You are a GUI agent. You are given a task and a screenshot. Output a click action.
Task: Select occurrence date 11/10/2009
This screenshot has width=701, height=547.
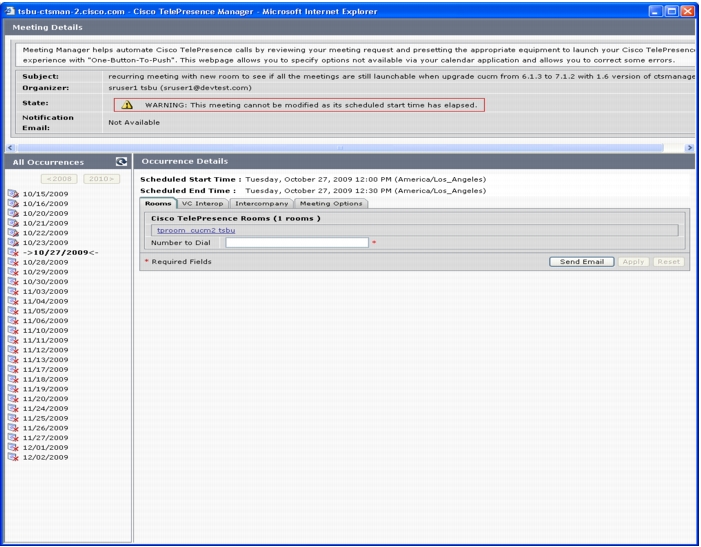pyautogui.click(x=46, y=331)
